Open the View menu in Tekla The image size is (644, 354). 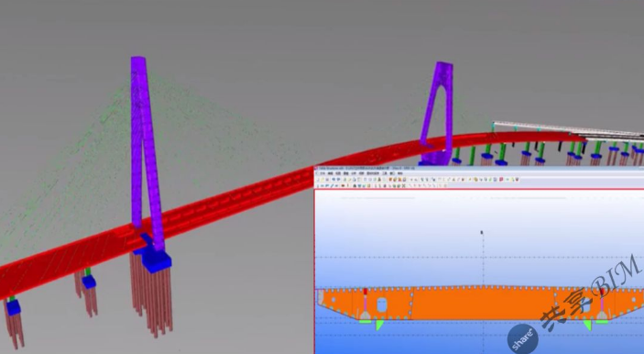click(338, 173)
